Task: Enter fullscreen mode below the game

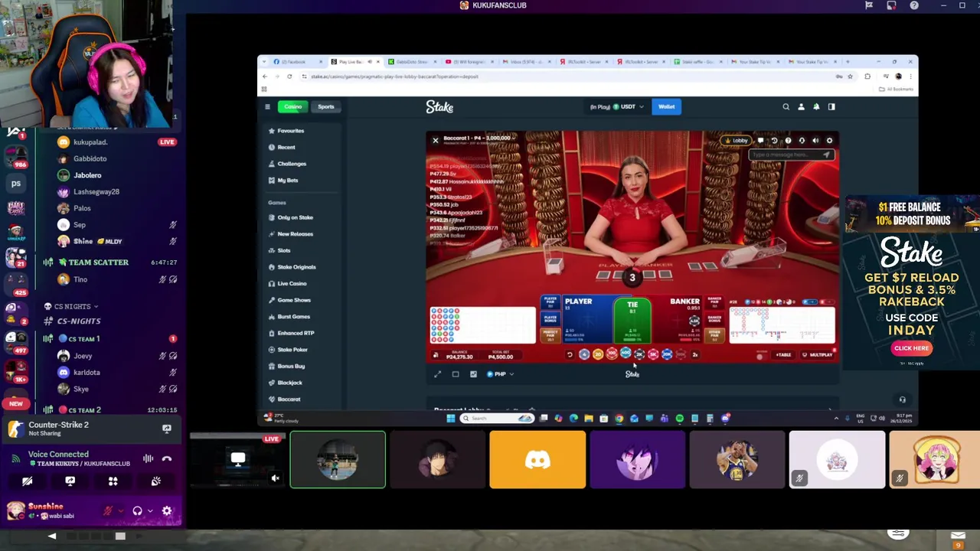Action: tap(437, 374)
